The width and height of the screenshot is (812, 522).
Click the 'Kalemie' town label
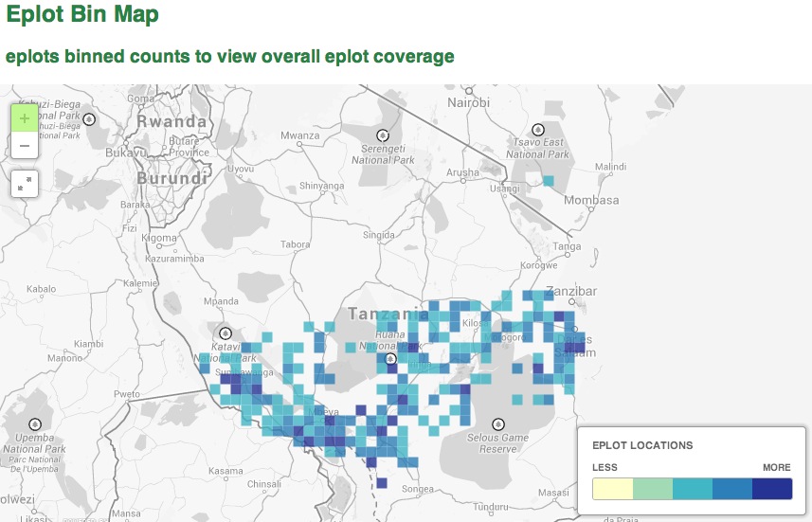point(140,282)
